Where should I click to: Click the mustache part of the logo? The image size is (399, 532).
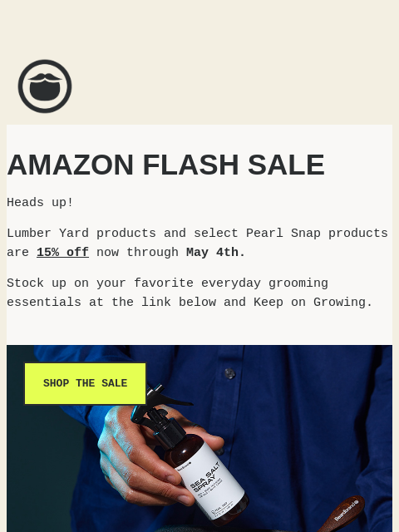(45, 77)
